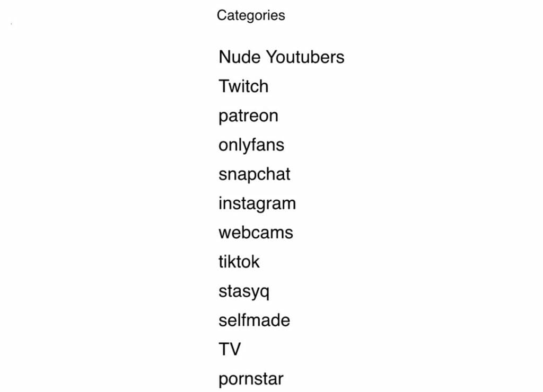
Task: Open the snapchat category link
Action: tap(254, 174)
